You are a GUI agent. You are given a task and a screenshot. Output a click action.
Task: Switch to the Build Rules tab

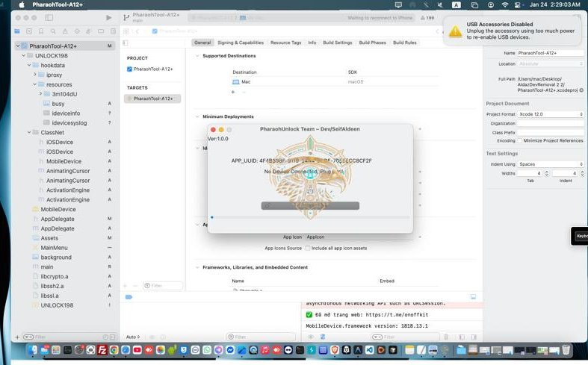tap(405, 43)
